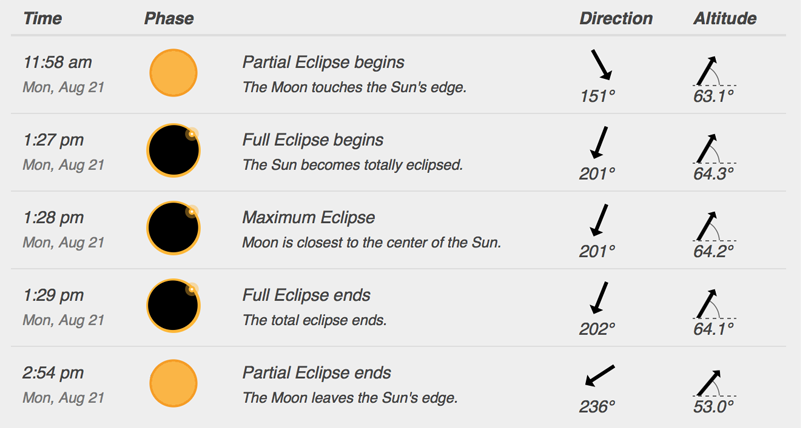Viewport: 801px width, 428px height.
Task: Click the Full Eclipse ends title
Action: (306, 295)
